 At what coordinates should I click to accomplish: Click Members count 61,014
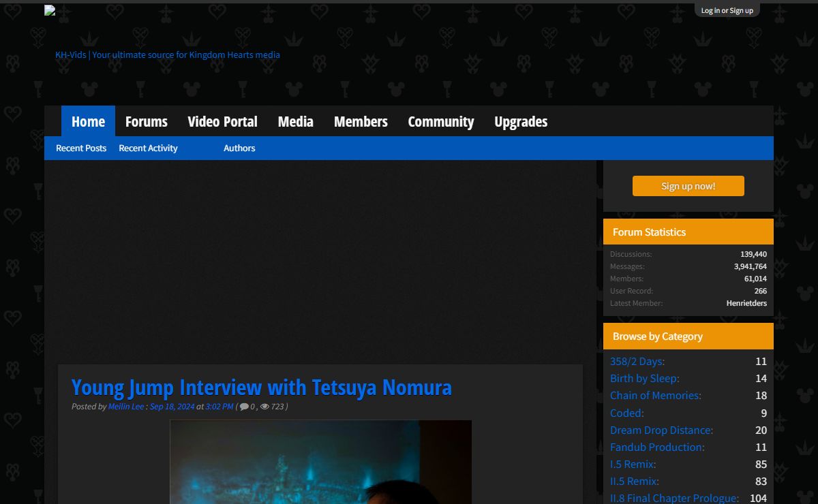(755, 279)
